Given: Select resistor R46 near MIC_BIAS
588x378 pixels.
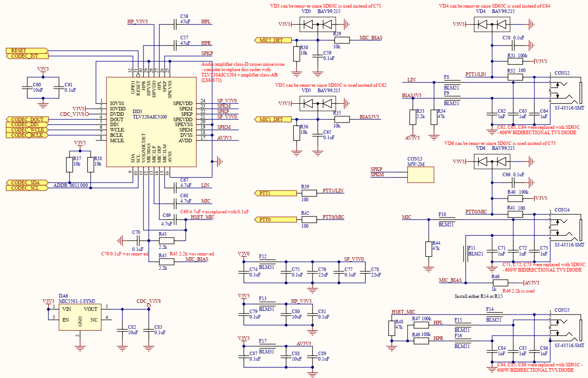Looking at the screenshot, I should coord(499,283).
